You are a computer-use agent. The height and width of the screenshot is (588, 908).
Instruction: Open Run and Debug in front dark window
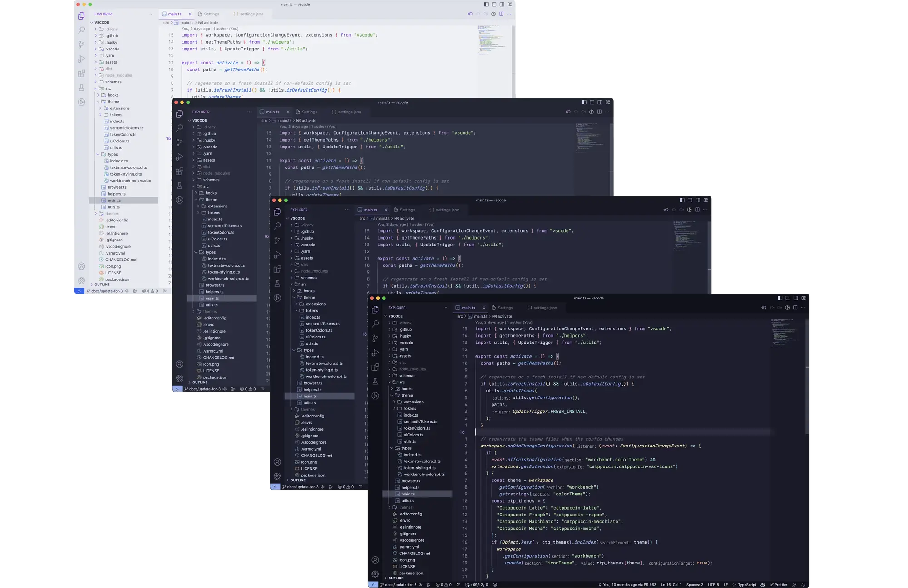(375, 353)
